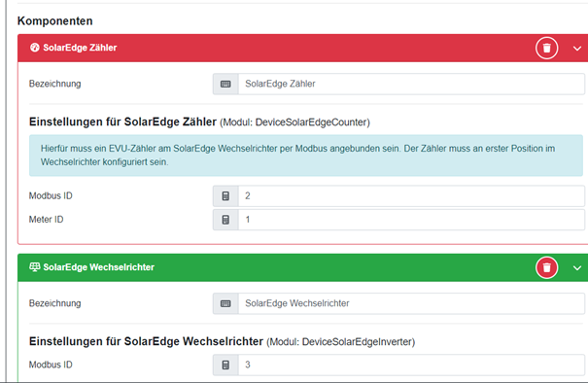
Task: Click the Bezeichnung label in Wechselrichter section
Action: 55,303
